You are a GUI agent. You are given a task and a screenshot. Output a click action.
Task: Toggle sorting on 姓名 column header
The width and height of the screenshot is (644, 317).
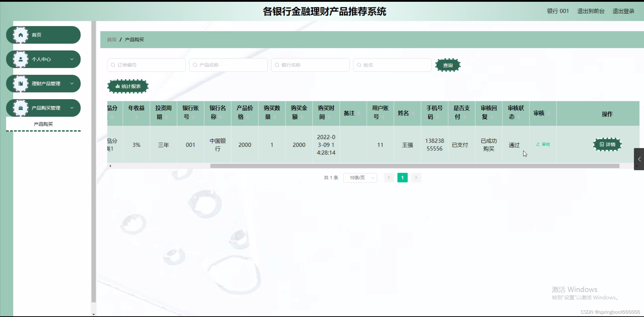pos(413,114)
